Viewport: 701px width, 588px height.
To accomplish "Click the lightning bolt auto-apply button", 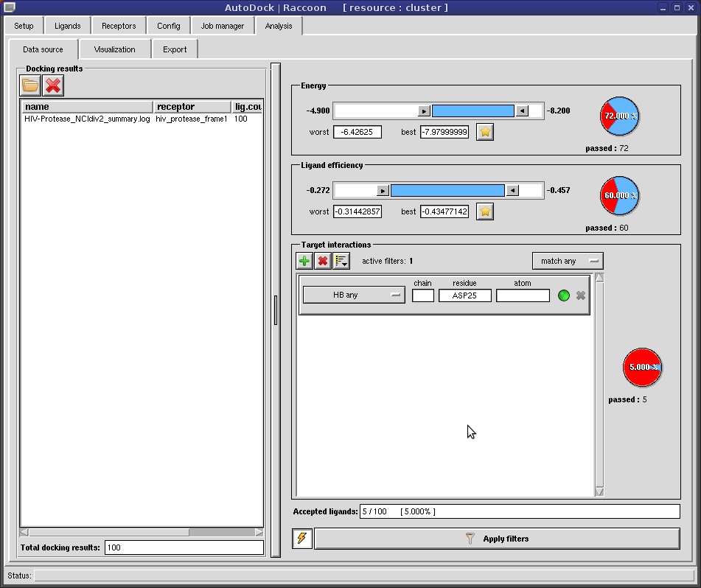I will click(302, 539).
